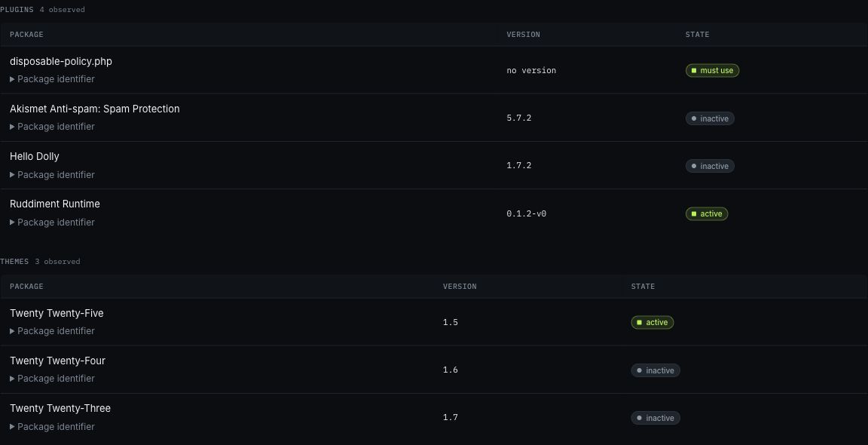The height and width of the screenshot is (445, 868).
Task: Expand Package identifier under Akismet Anti-spam
Action: pos(52,127)
